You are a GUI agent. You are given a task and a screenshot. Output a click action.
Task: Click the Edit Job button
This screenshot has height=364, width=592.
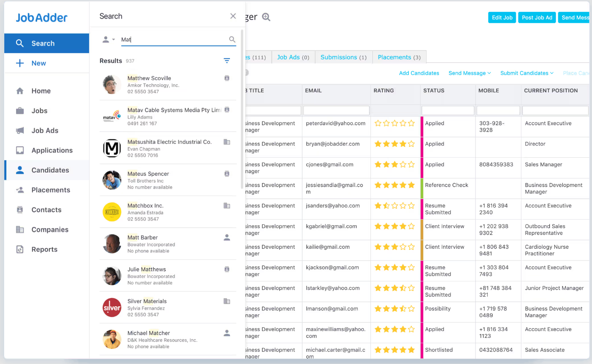502,17
